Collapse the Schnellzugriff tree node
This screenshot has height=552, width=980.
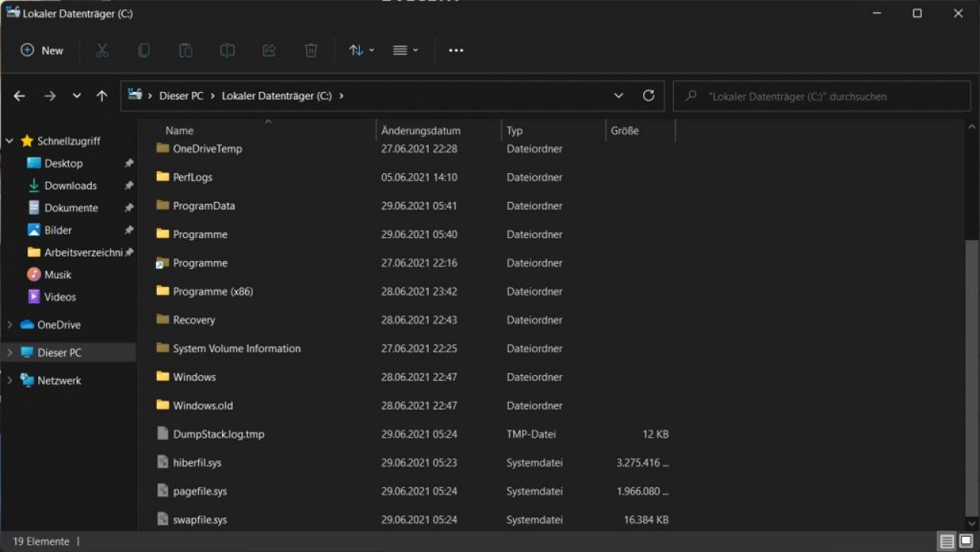point(9,141)
